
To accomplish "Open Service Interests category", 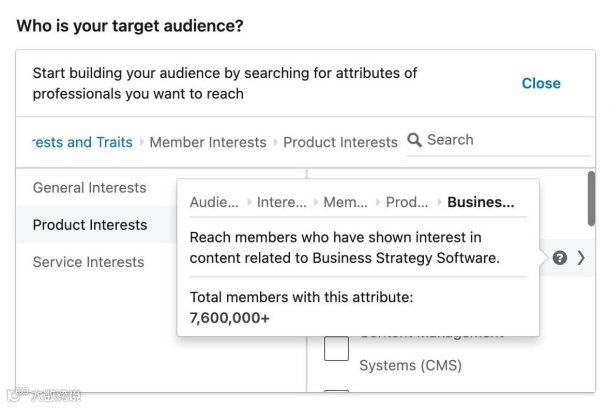I will (88, 262).
